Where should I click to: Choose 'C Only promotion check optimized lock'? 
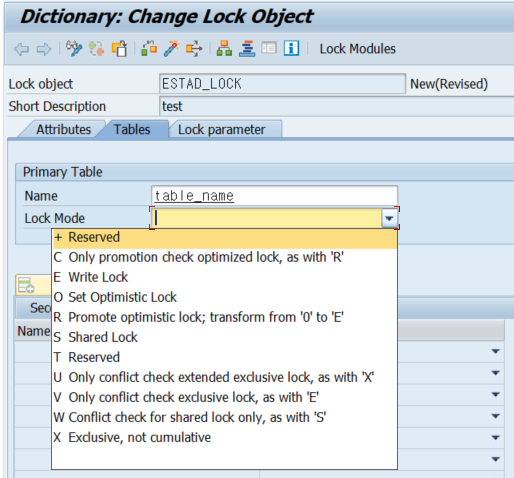(225, 257)
